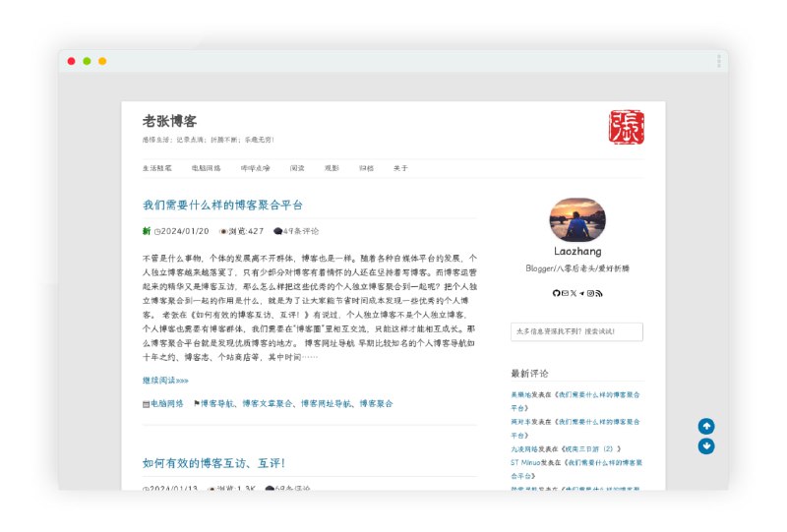
Task: Open post title 我们需要什么样的博客聚合平台
Action: tap(222, 205)
